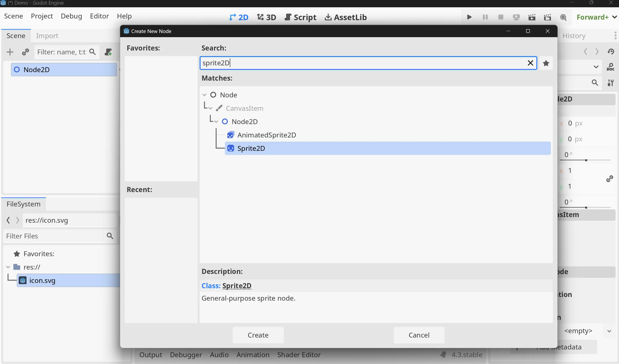Click the inspector property filter search icon
The width and height of the screenshot is (619, 364).
[x=595, y=83]
